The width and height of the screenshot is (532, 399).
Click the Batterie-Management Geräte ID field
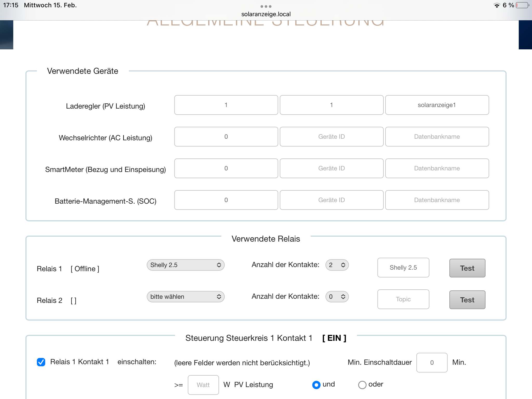[331, 200]
